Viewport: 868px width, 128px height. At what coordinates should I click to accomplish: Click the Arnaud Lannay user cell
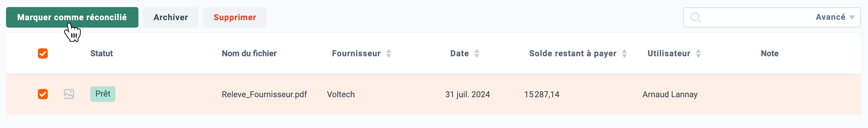point(670,94)
